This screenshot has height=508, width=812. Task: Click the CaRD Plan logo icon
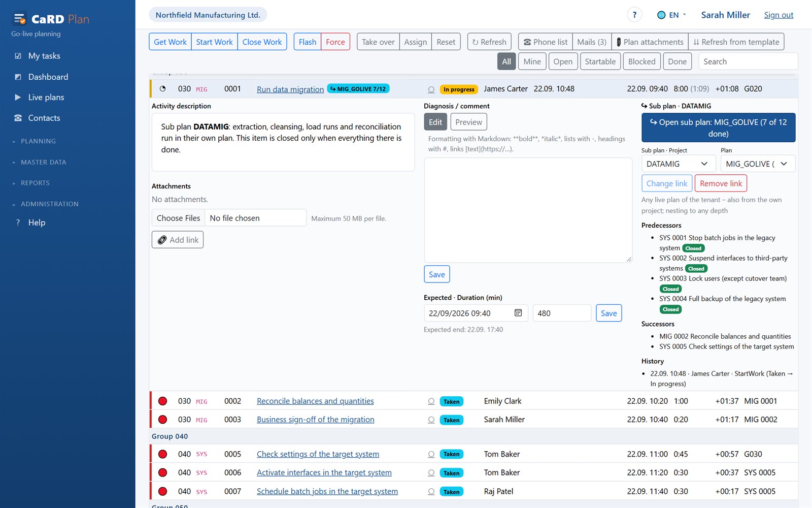click(x=20, y=19)
